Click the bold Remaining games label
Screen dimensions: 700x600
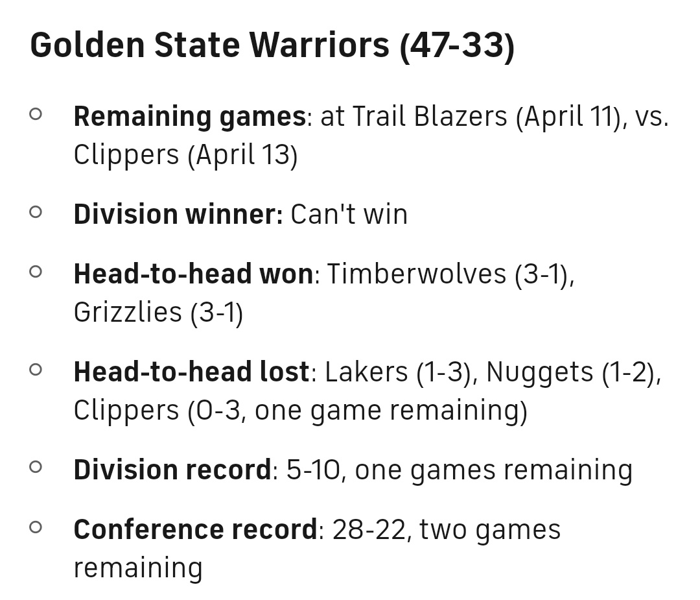point(189,117)
